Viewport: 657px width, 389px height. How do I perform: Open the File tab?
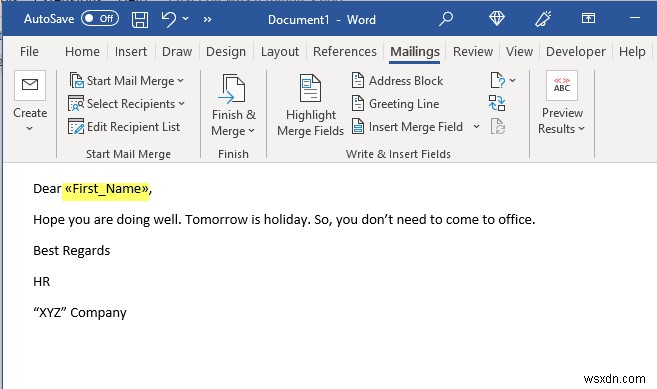point(29,52)
